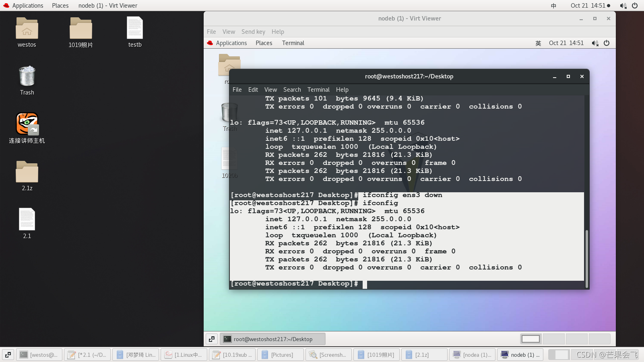
Task: Click the show desktop icon in taskbar corner
Action: click(7, 354)
